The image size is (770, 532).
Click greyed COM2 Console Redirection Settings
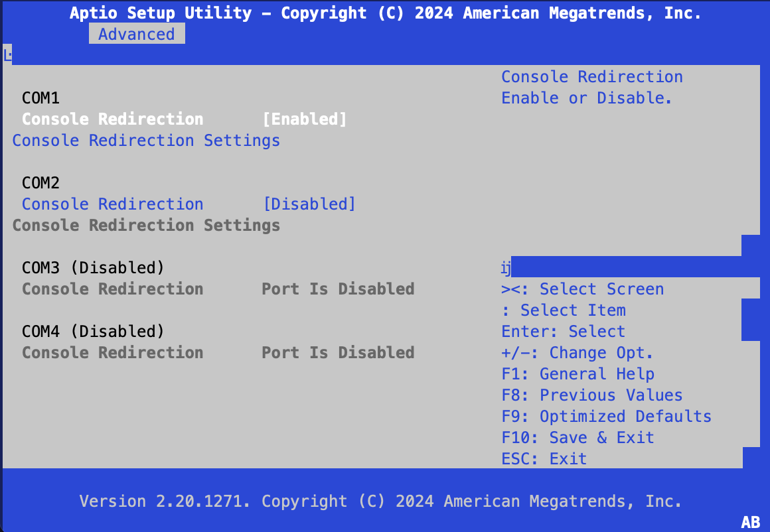point(146,226)
